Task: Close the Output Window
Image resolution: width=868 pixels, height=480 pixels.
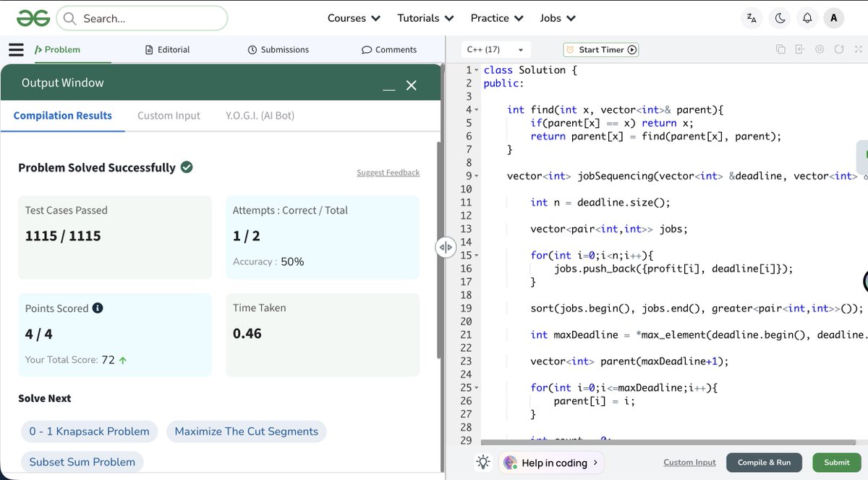Action: coord(412,85)
